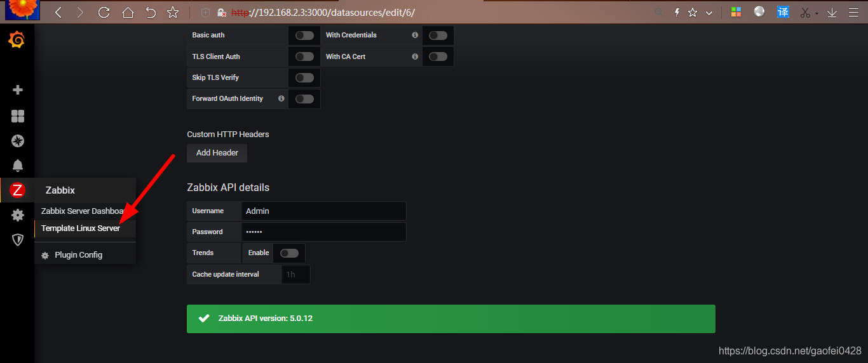Screen dimensions: 868x363
Task: Click the Password input field
Action: (x=324, y=232)
